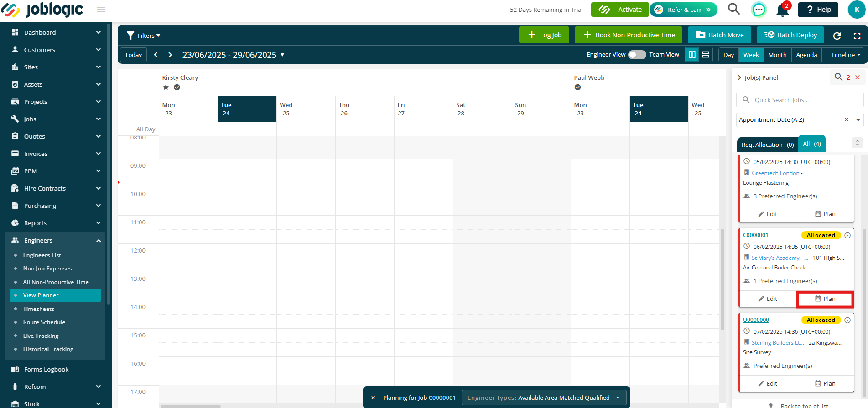Image resolution: width=868 pixels, height=408 pixels.
Task: Click Plan on the U0000000 Site Survey card
Action: coord(825,383)
